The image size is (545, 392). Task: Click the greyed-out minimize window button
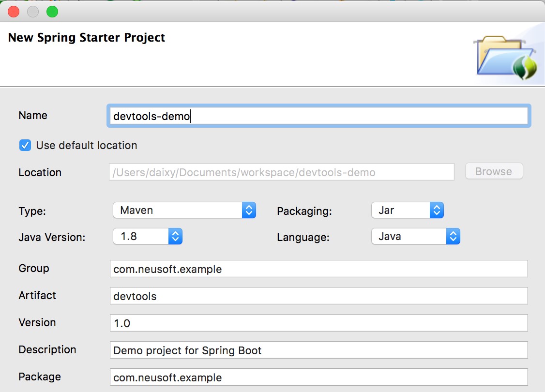(x=33, y=12)
